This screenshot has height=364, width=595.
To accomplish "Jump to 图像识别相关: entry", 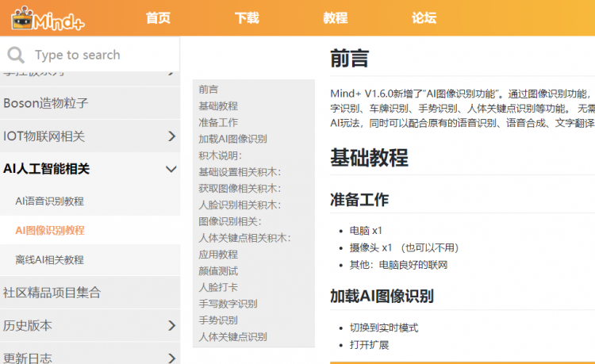I will click(230, 221).
